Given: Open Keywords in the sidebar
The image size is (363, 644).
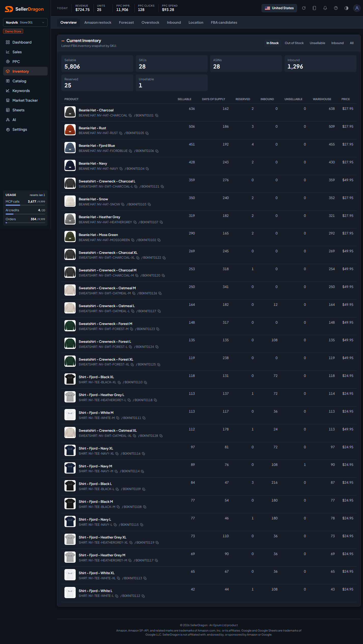Looking at the screenshot, I should (x=25, y=91).
